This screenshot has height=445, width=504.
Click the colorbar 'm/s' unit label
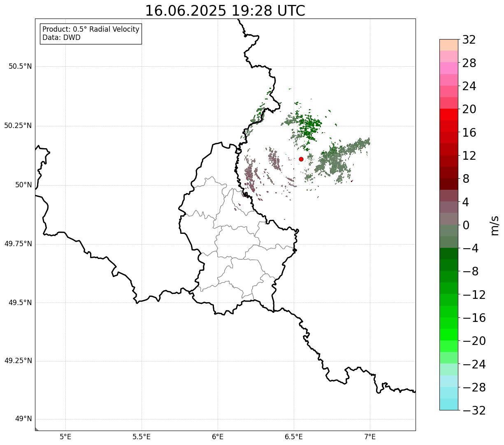tap(495, 225)
